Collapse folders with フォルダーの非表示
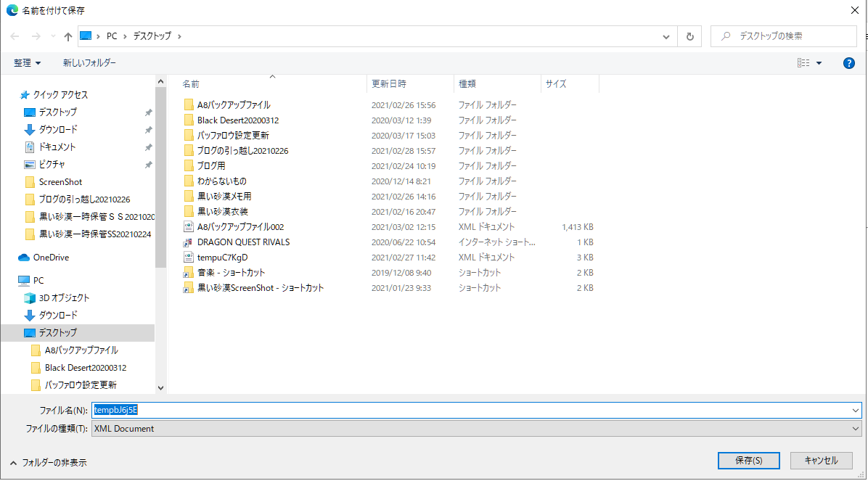Screen dimensions: 868x481 tap(49, 463)
